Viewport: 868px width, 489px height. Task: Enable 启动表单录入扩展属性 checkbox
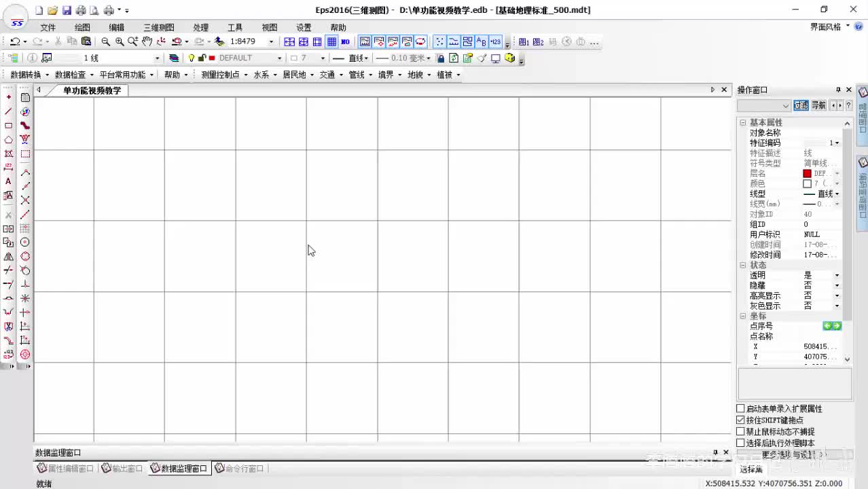pos(741,409)
